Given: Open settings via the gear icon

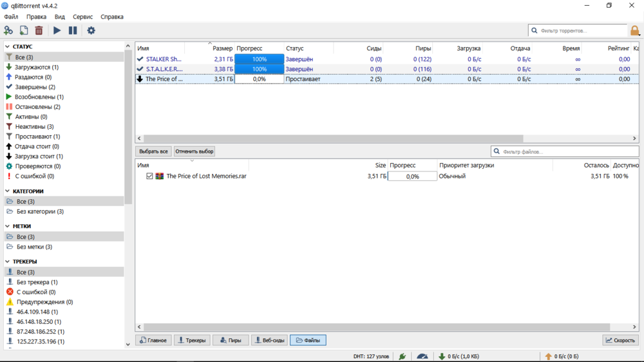Looking at the screenshot, I should coord(91,30).
